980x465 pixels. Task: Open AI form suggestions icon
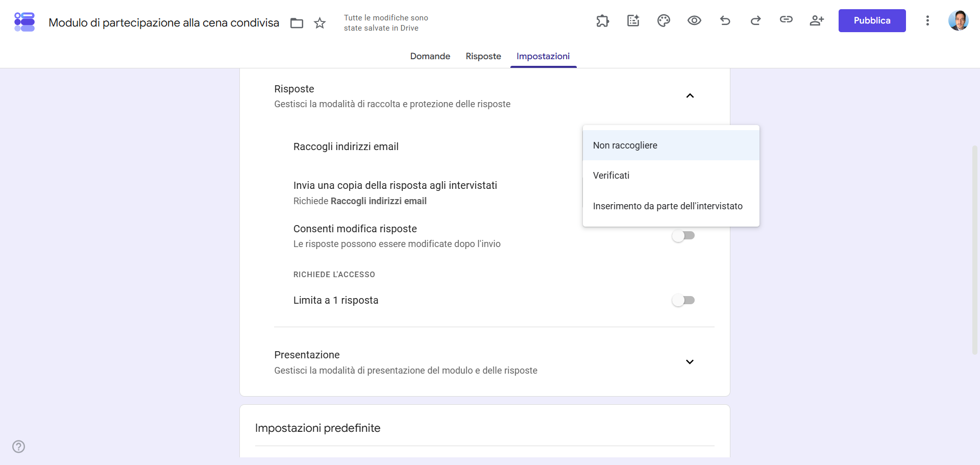633,20
